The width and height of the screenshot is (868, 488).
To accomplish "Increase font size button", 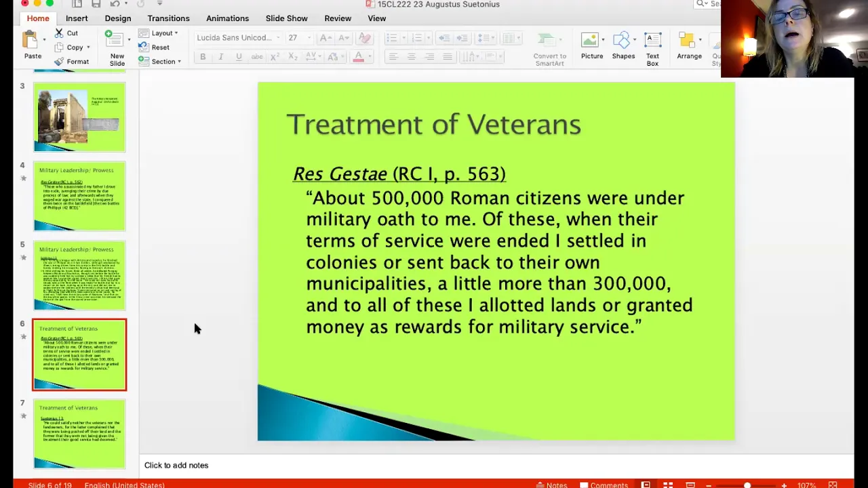I will [x=325, y=38].
